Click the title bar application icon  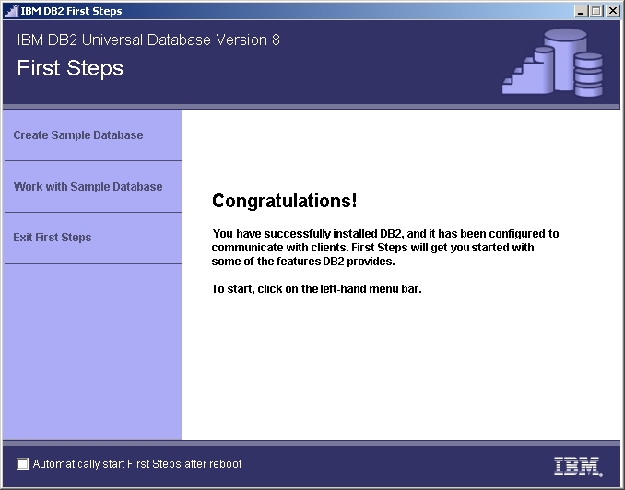(x=11, y=11)
